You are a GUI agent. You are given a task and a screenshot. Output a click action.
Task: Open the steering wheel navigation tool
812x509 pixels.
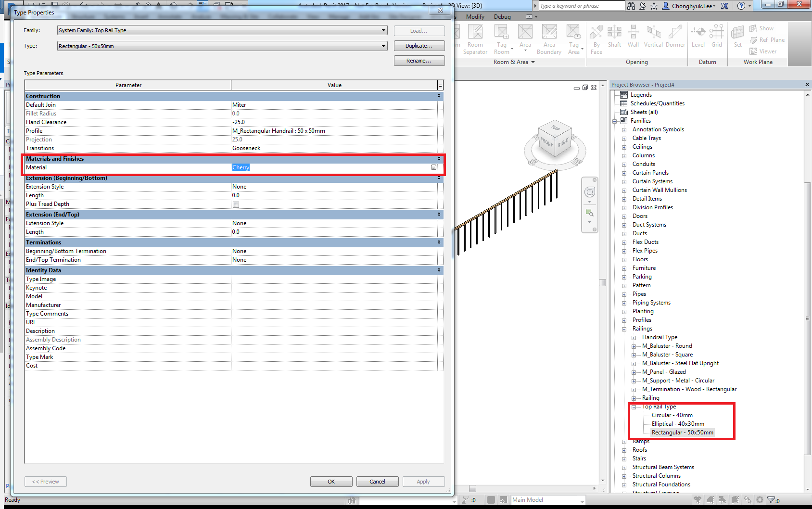tap(590, 192)
